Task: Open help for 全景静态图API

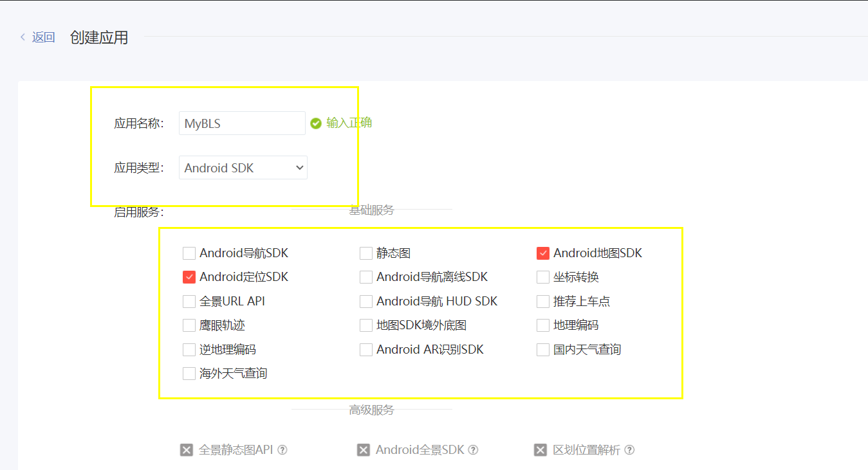Action: (282, 449)
